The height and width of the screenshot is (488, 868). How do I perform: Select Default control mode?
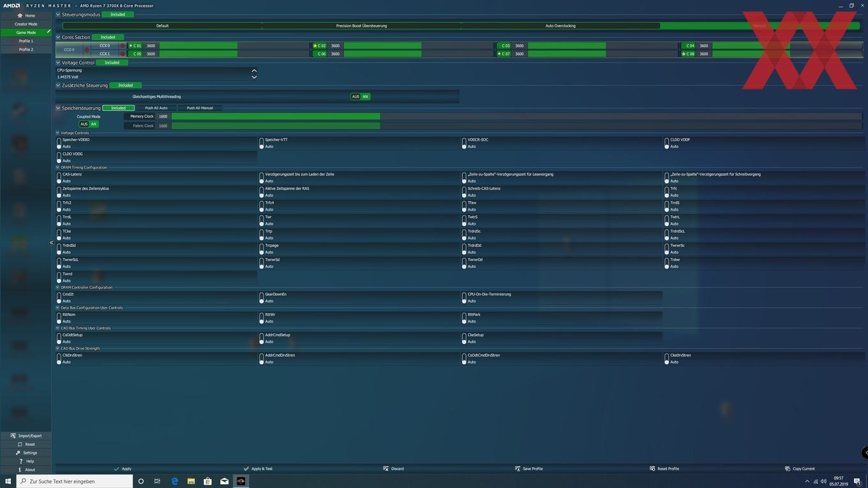pyautogui.click(x=162, y=26)
